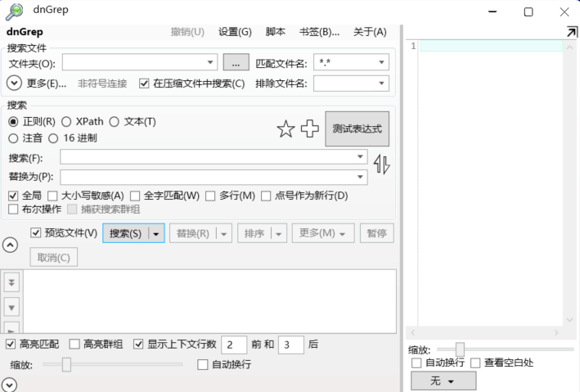This screenshot has width=580, height=392.
Task: Click the circled chevron at bottom left
Action: pyautogui.click(x=10, y=384)
